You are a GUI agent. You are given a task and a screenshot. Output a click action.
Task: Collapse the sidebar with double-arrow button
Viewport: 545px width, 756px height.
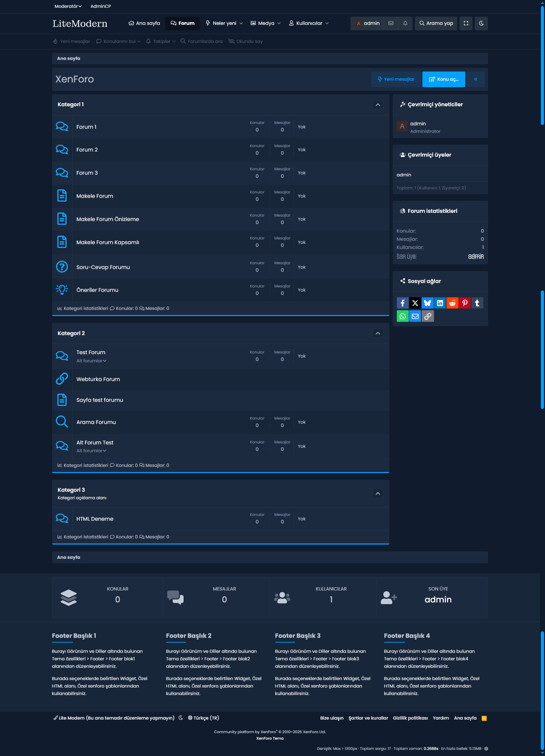(x=476, y=79)
